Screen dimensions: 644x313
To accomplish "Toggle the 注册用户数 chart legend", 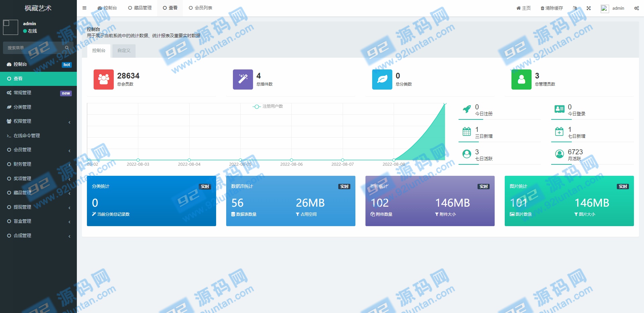I will (268, 106).
